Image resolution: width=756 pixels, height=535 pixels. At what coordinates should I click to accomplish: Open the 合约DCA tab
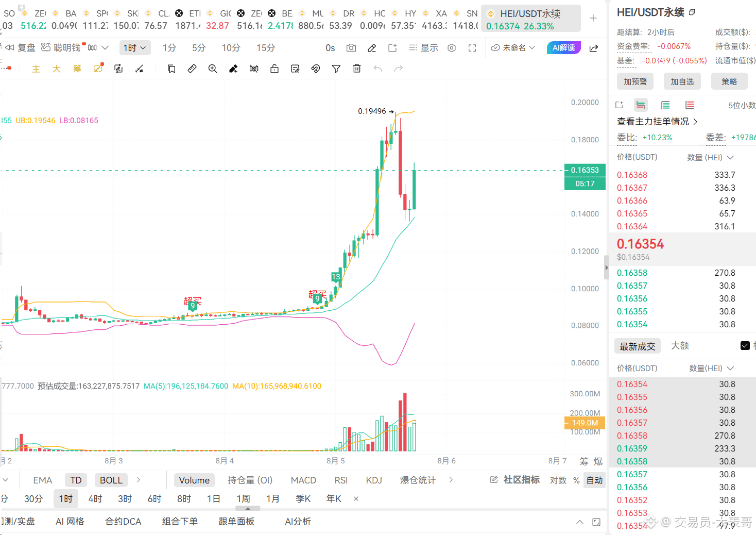pyautogui.click(x=123, y=522)
